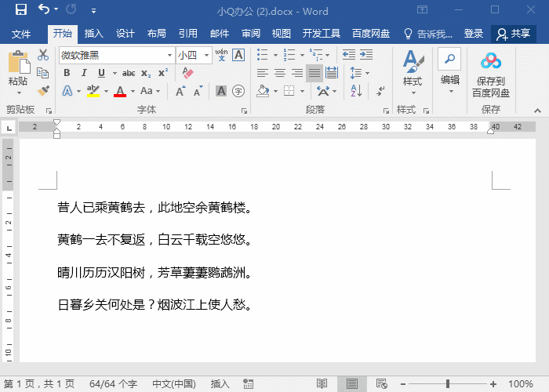Image resolution: width=549 pixels, height=392 pixels.
Task: Toggle character shading
Action: click(x=221, y=91)
